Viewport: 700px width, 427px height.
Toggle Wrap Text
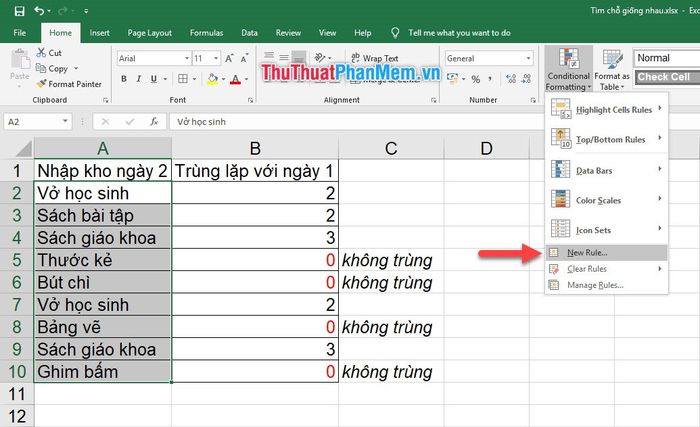[374, 58]
